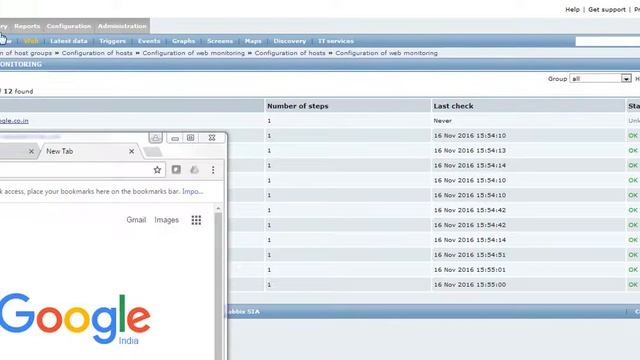This screenshot has height=360, width=640.
Task: Open the Google apps grid
Action: (x=196, y=220)
